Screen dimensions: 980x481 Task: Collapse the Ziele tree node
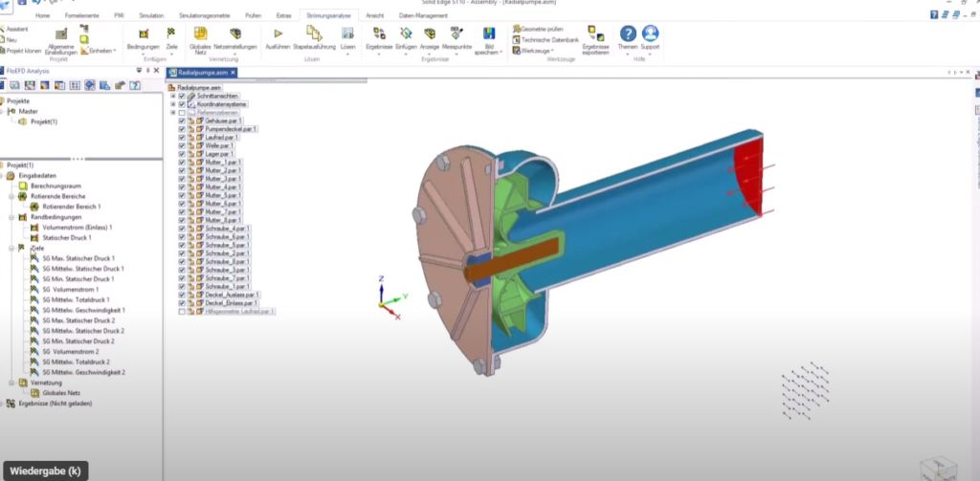[10, 248]
